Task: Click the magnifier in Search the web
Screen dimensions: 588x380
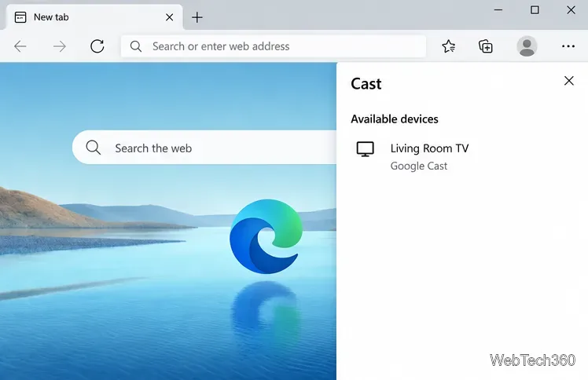Action: click(x=94, y=148)
